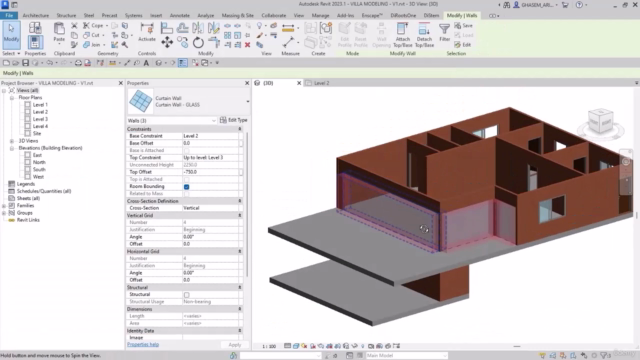This screenshot has height=360, width=640.
Task: Open the Walls (3) filter dropdown
Action: (213, 121)
